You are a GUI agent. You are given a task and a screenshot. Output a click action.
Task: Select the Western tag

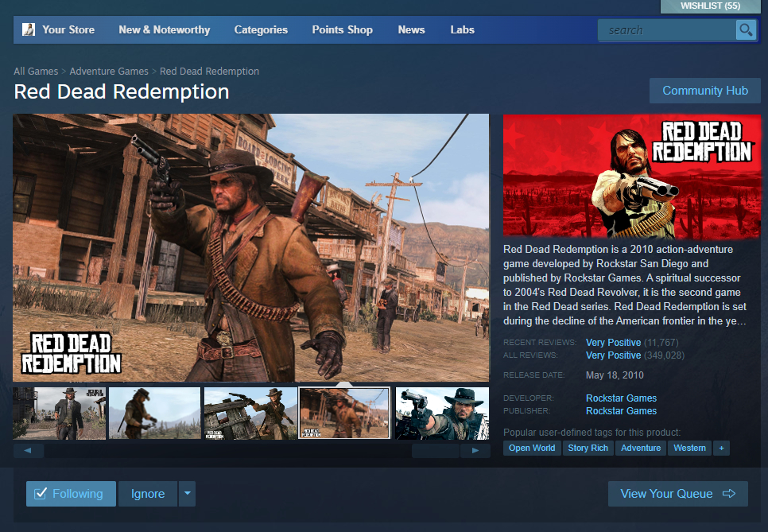click(689, 448)
